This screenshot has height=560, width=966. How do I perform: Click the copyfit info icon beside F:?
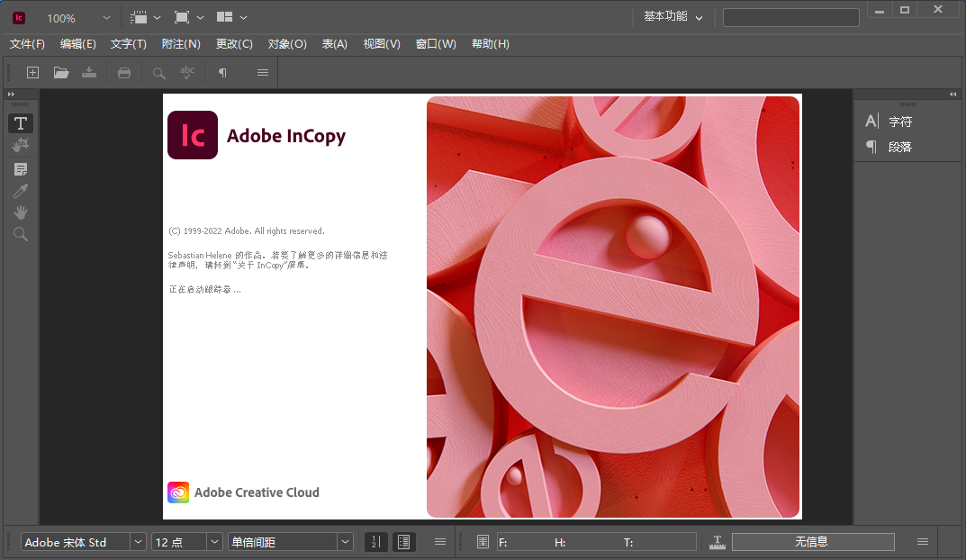483,542
